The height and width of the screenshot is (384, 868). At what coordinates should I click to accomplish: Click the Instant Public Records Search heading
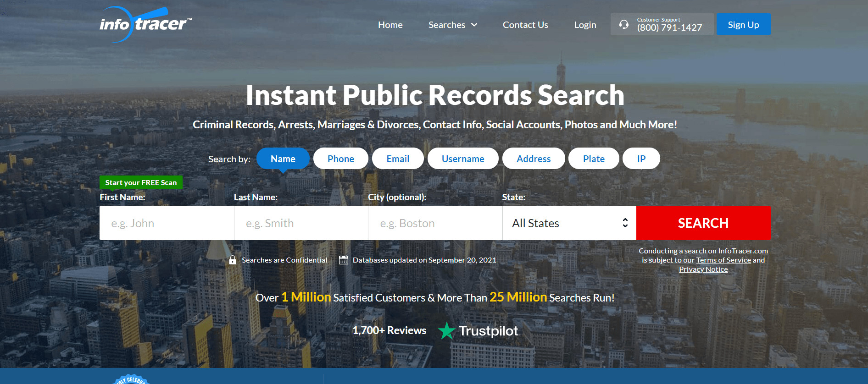435,95
